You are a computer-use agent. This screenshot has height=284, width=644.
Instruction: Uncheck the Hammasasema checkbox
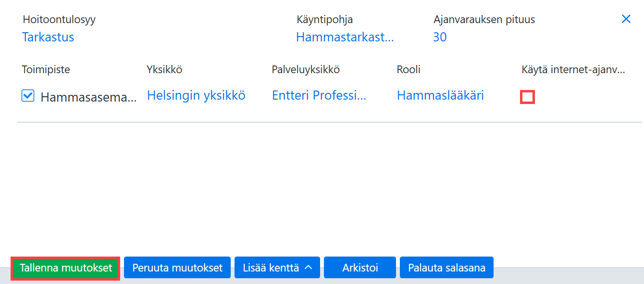pos(28,96)
